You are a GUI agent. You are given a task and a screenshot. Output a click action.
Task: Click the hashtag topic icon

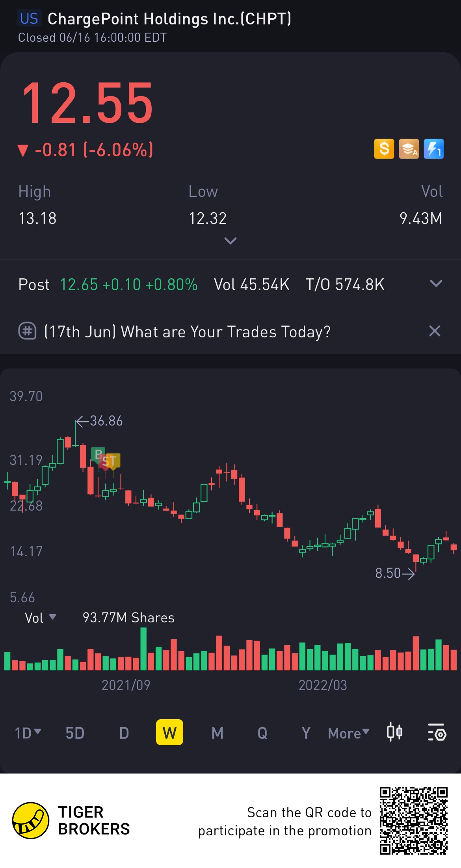(x=27, y=331)
